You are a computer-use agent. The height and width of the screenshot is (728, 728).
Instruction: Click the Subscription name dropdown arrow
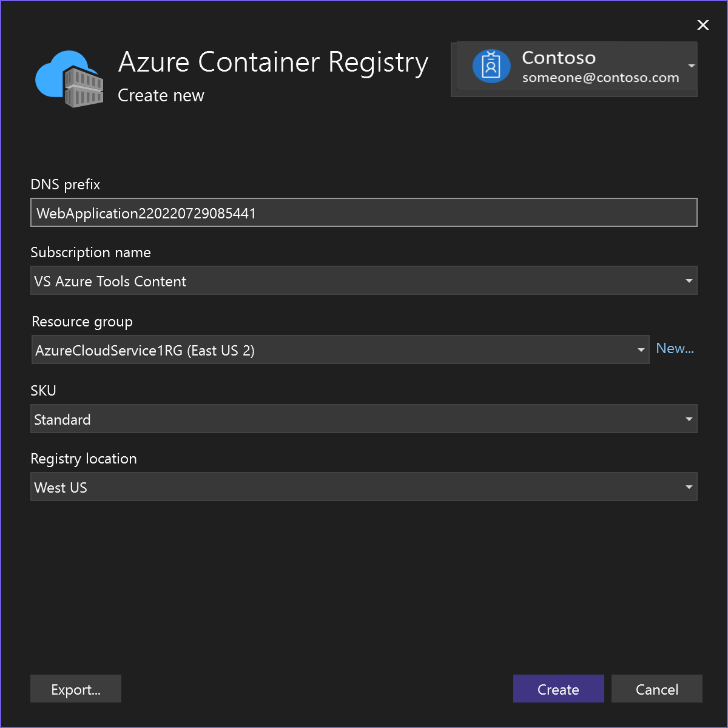[689, 280]
